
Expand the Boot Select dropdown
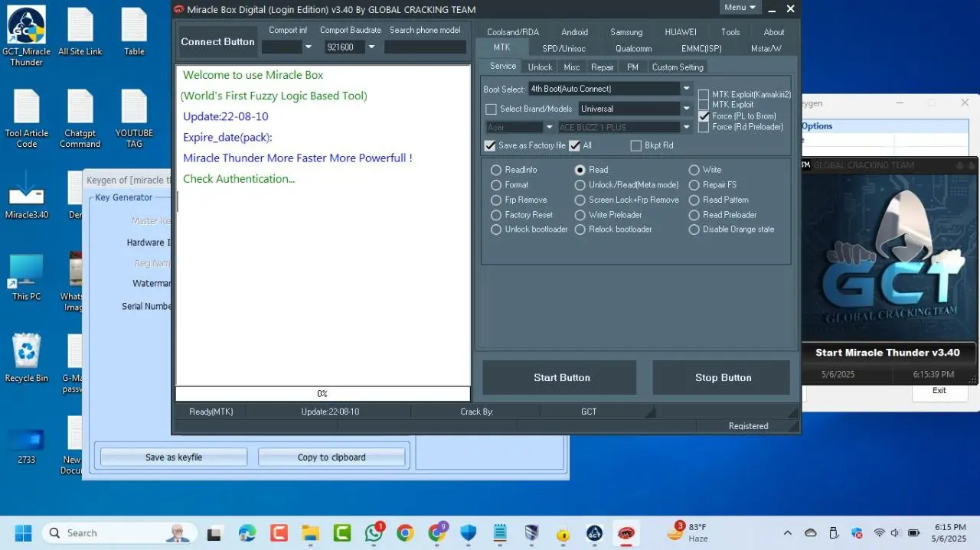(x=687, y=89)
